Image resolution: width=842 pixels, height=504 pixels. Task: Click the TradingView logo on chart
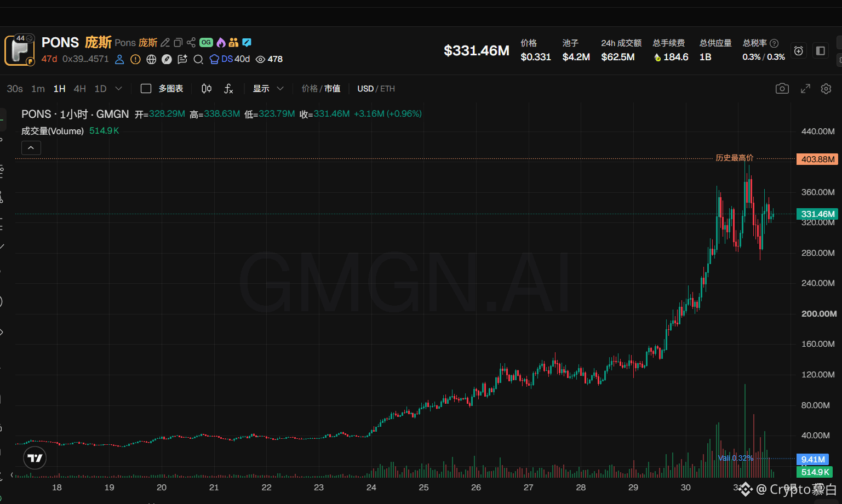click(x=35, y=458)
